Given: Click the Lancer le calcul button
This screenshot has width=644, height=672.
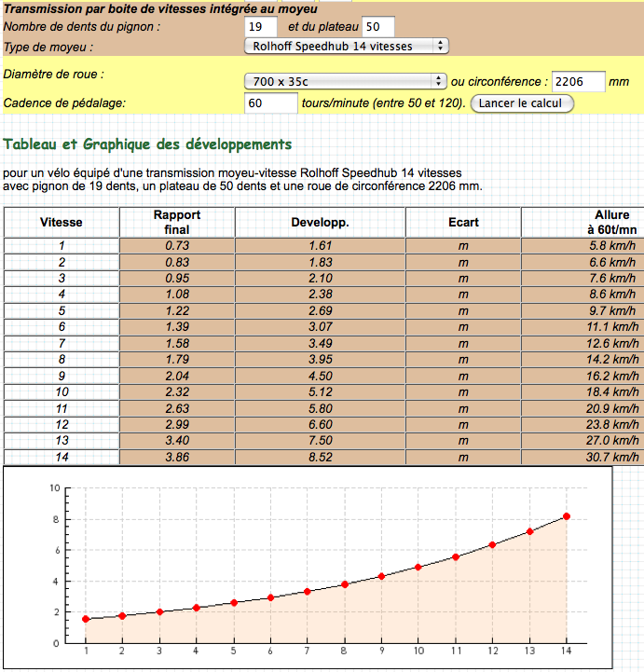Looking at the screenshot, I should (x=522, y=103).
